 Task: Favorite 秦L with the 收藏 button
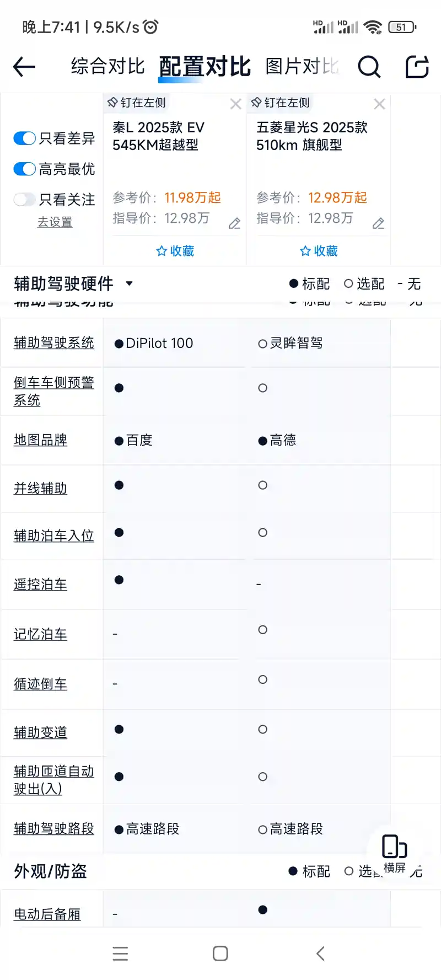point(175,251)
